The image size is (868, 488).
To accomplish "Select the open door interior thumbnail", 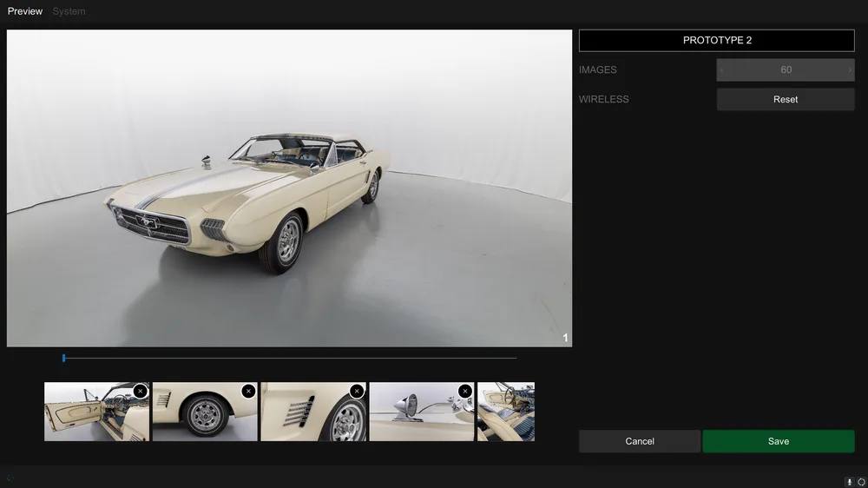I will tap(97, 412).
